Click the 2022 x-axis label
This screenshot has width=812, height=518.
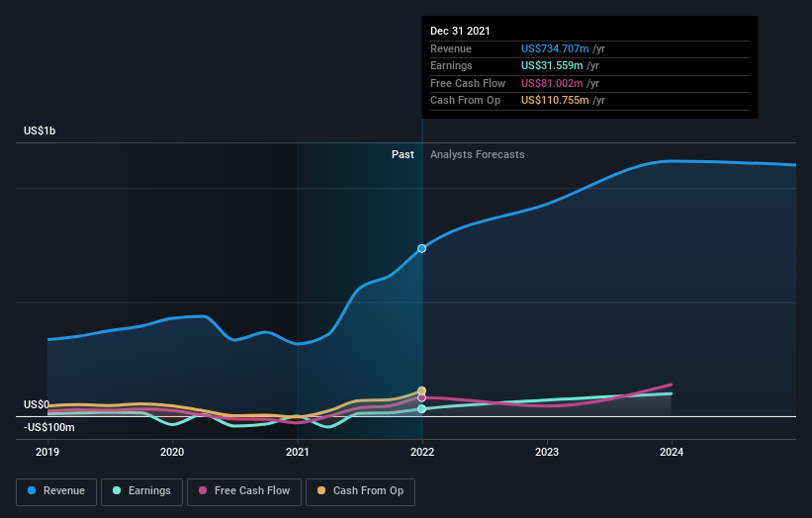point(422,452)
